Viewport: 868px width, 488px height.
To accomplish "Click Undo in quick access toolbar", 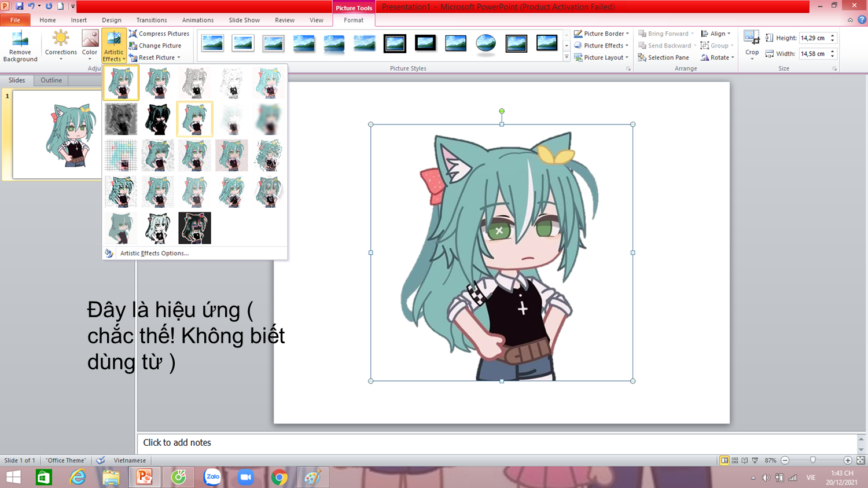I will click(x=31, y=6).
